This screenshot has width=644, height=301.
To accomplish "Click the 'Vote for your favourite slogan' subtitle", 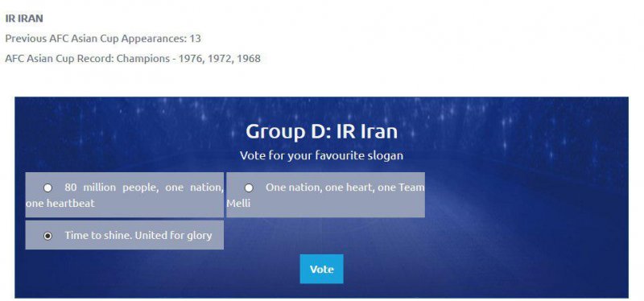I will coord(321,155).
